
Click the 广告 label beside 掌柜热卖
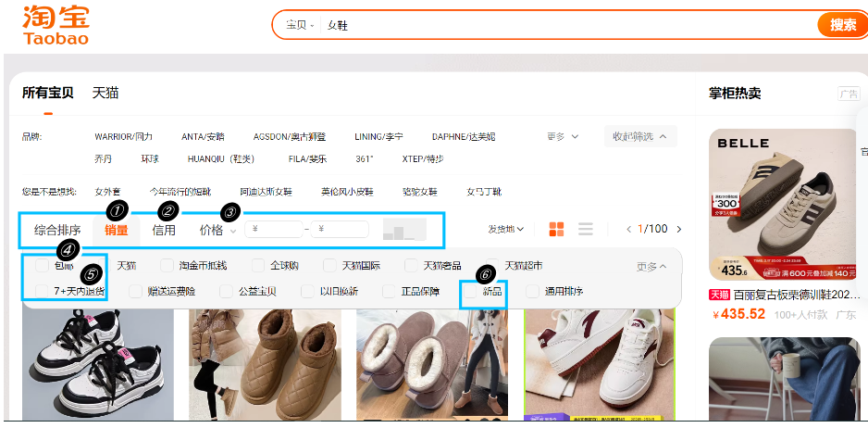click(849, 94)
